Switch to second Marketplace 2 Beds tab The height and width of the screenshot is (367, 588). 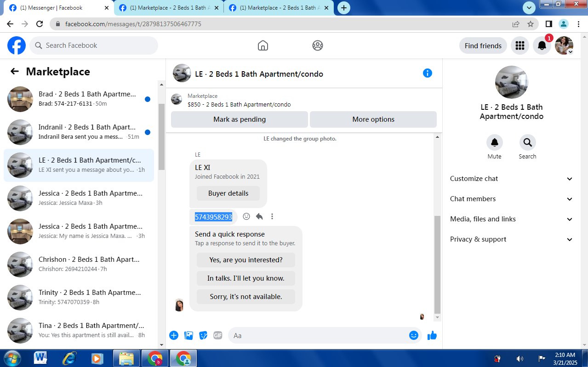[169, 8]
